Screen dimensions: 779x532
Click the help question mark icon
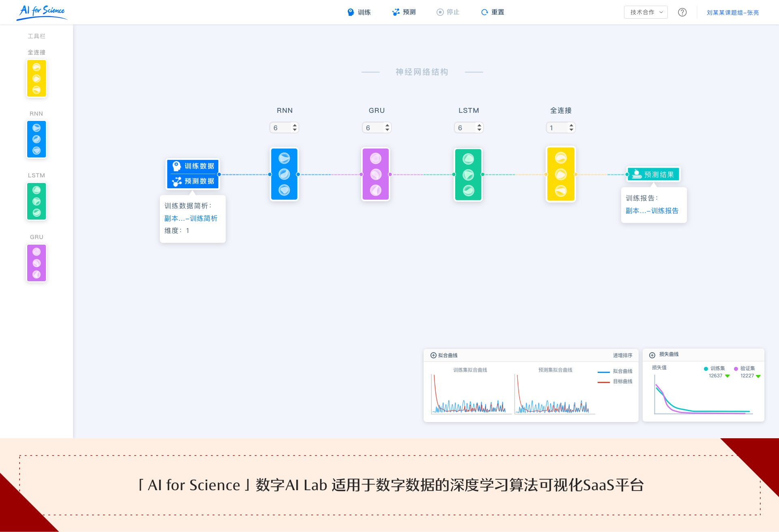coord(682,12)
